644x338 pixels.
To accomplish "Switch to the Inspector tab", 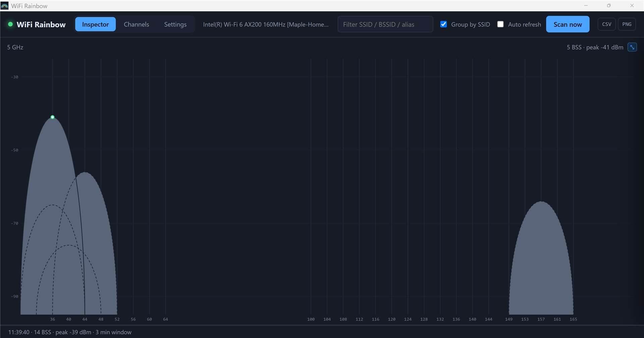I will click(95, 24).
